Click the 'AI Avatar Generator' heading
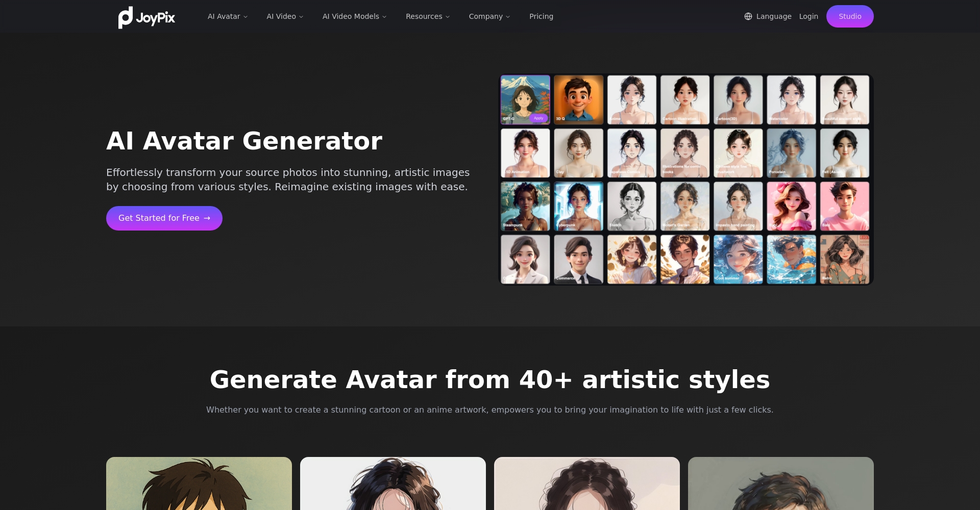Image resolution: width=980 pixels, height=510 pixels. tap(244, 141)
